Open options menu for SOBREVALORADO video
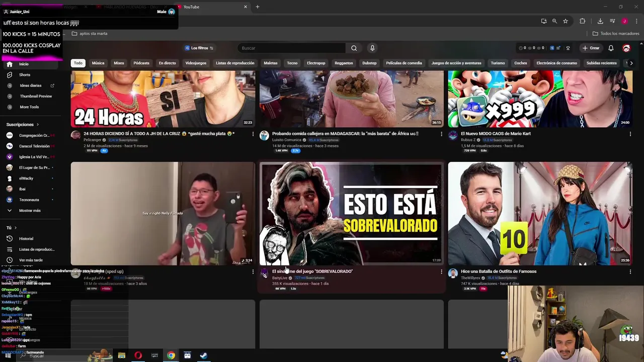Image resolution: width=644 pixels, height=362 pixels. click(441, 272)
